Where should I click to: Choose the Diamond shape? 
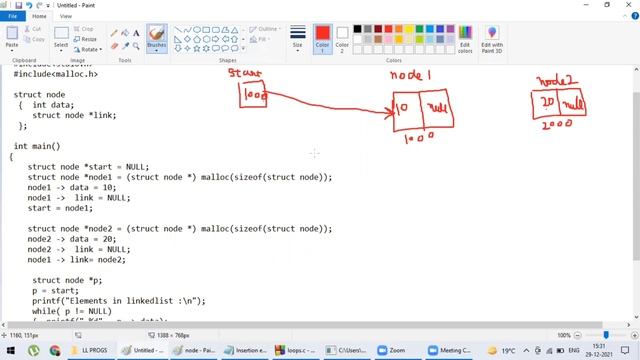tap(187, 39)
